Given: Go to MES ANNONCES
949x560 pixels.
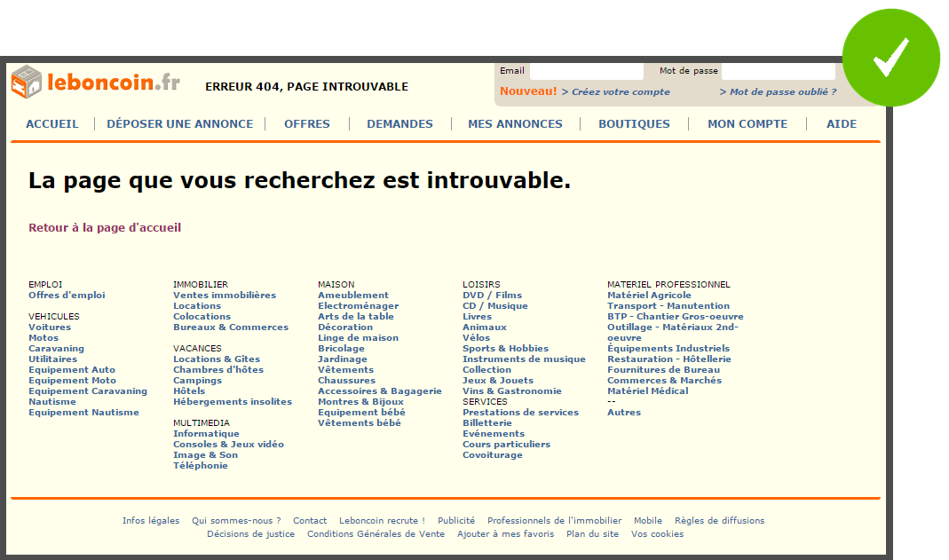Looking at the screenshot, I should point(515,124).
